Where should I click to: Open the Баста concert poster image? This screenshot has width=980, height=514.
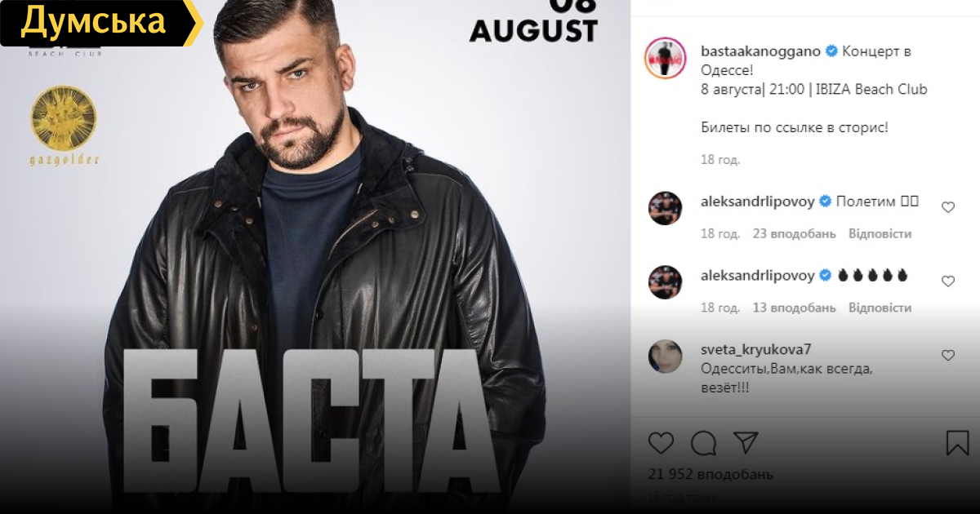pyautogui.click(x=315, y=257)
